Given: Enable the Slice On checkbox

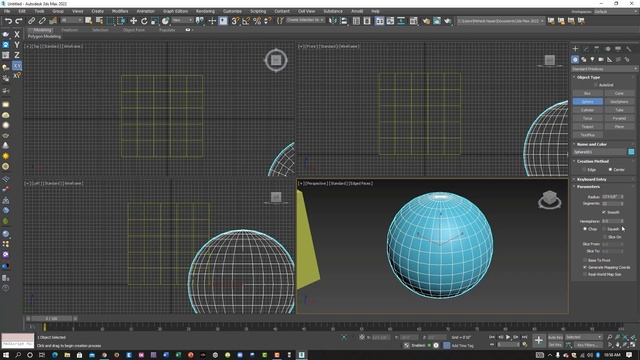Looking at the screenshot, I should click(604, 237).
